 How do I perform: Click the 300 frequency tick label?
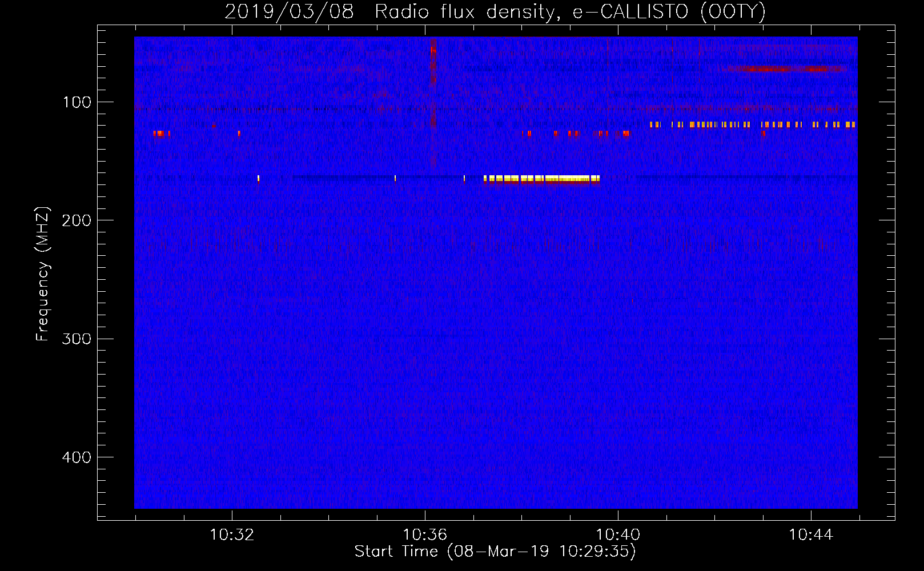[x=77, y=339]
